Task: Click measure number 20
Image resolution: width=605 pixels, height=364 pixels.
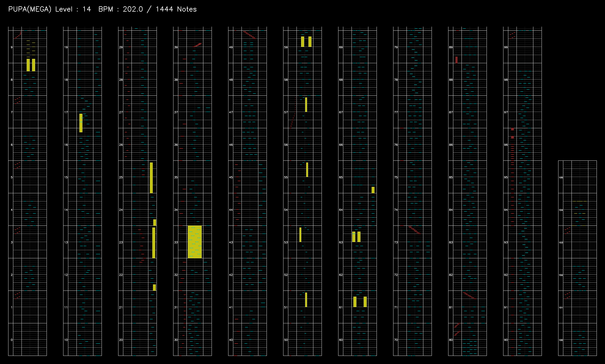Action: point(121,340)
